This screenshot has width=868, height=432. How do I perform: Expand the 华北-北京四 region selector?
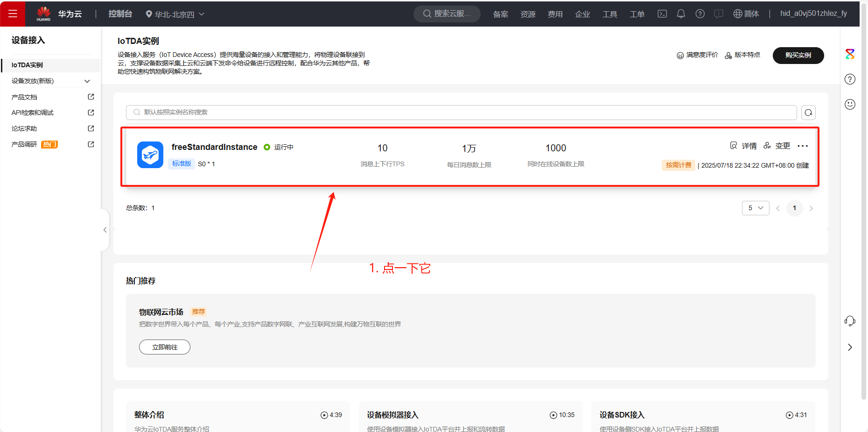[x=175, y=14]
